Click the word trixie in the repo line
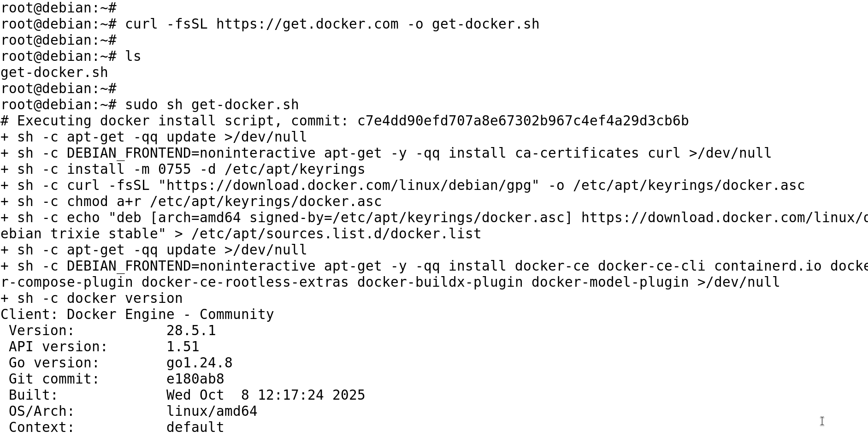The image size is (868, 437). pyautogui.click(x=75, y=234)
